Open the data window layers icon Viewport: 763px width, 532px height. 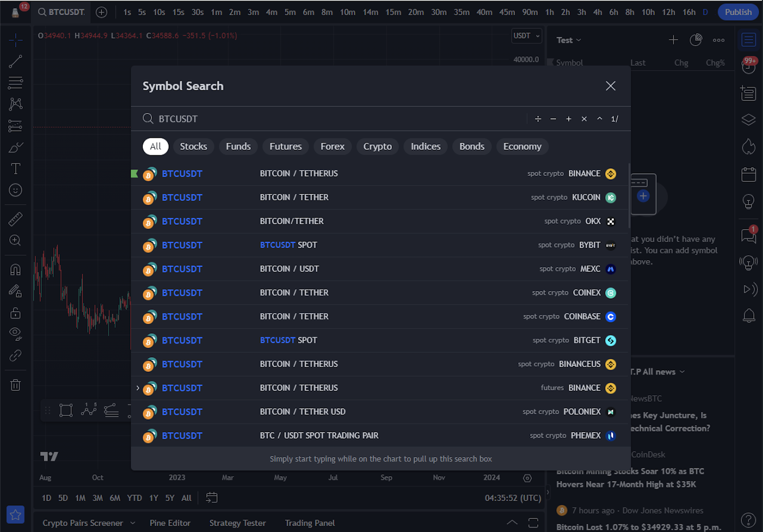749,119
